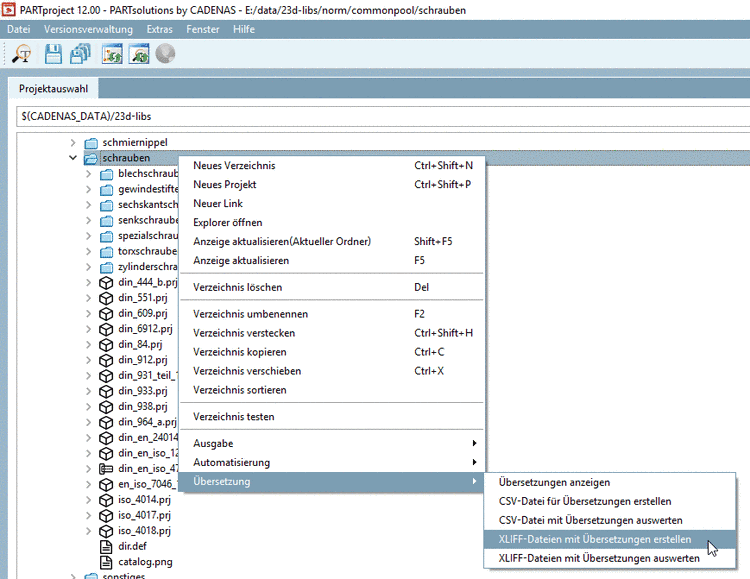The image size is (750, 579).
Task: Choose XLIFF-Dateien mit Übersetzungen erstellen
Action: click(594, 539)
